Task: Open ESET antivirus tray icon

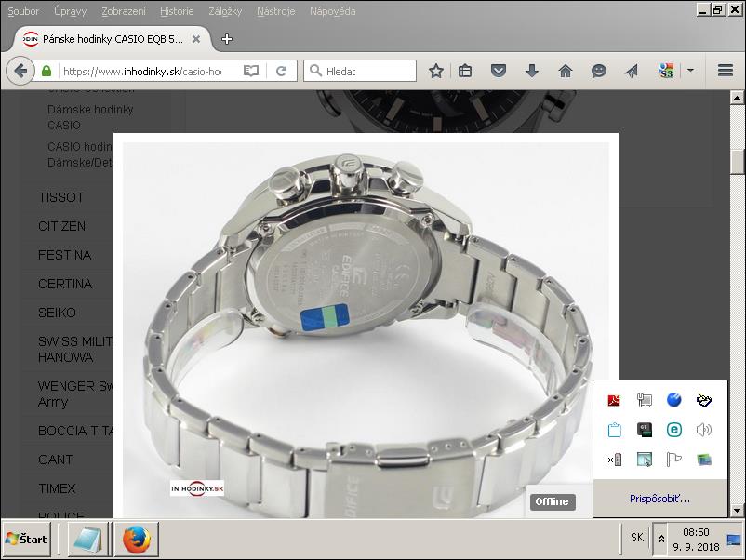Action: [x=674, y=430]
